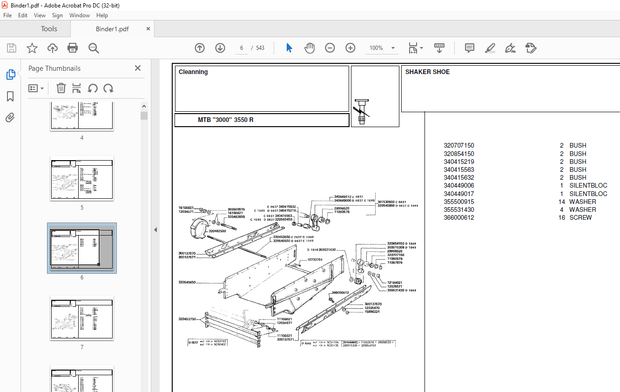Click the SCREW entry in parts list

580,218
